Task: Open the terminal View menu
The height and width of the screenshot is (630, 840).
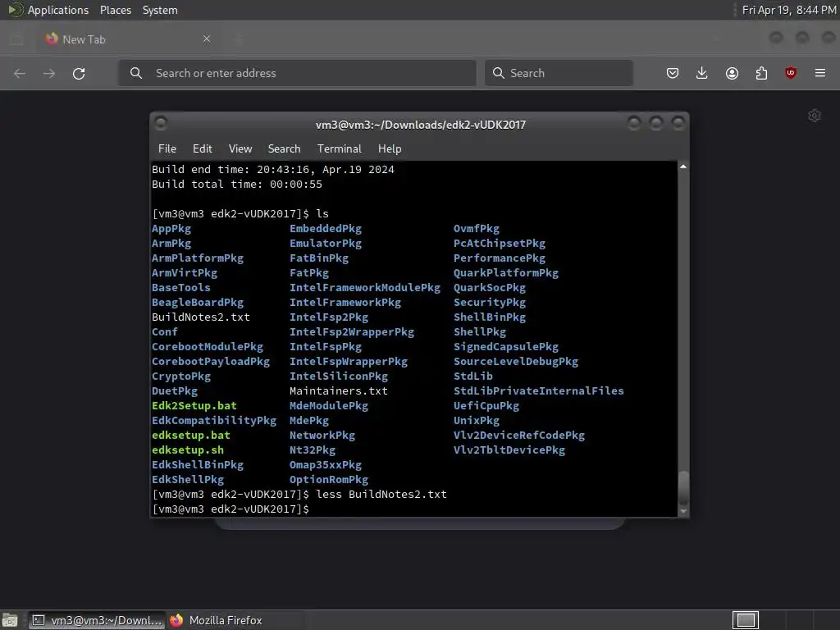Action: 240,149
